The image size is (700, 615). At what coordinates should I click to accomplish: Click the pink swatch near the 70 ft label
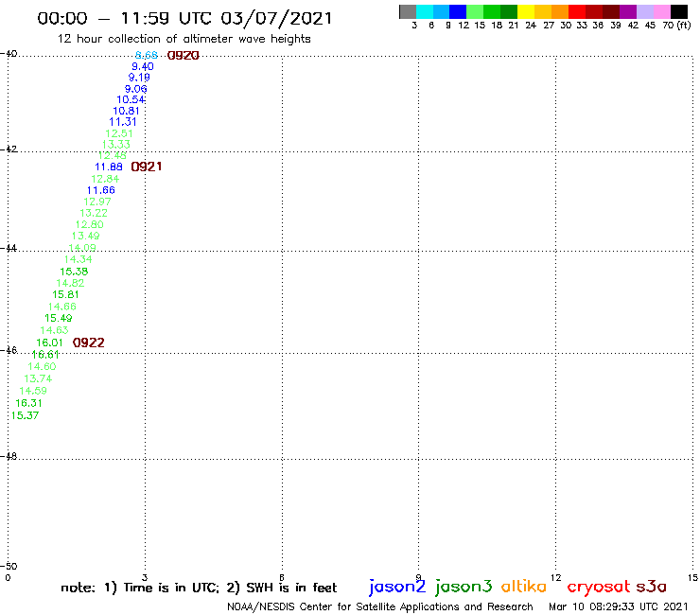point(661,11)
